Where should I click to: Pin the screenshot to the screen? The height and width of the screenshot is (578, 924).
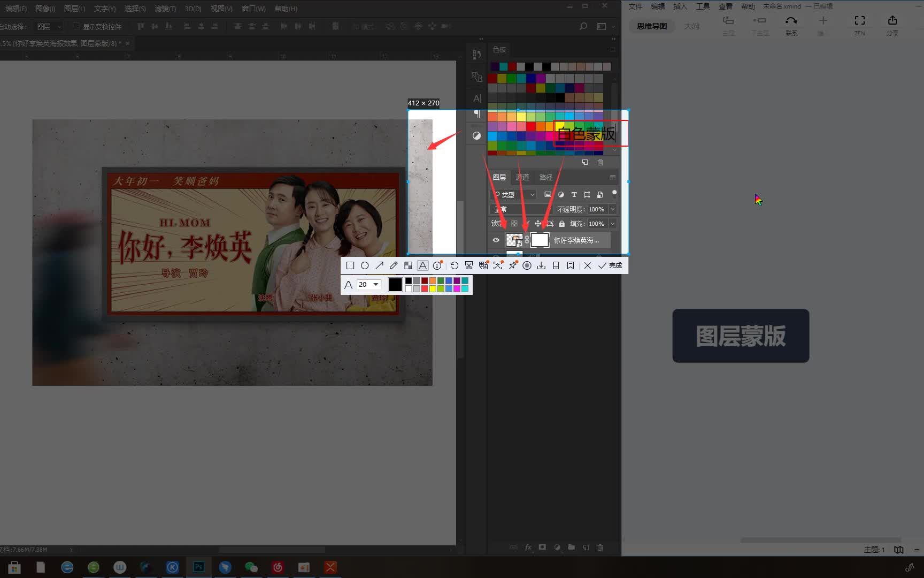512,265
